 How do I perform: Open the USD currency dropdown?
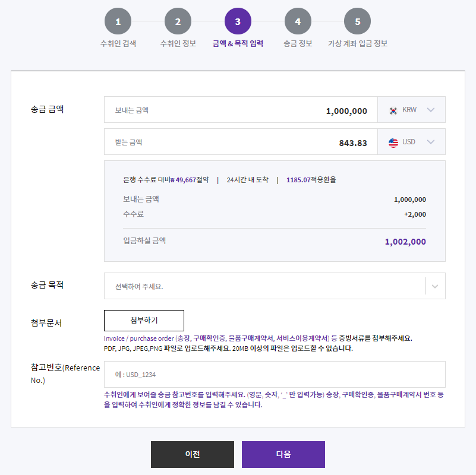coord(411,142)
